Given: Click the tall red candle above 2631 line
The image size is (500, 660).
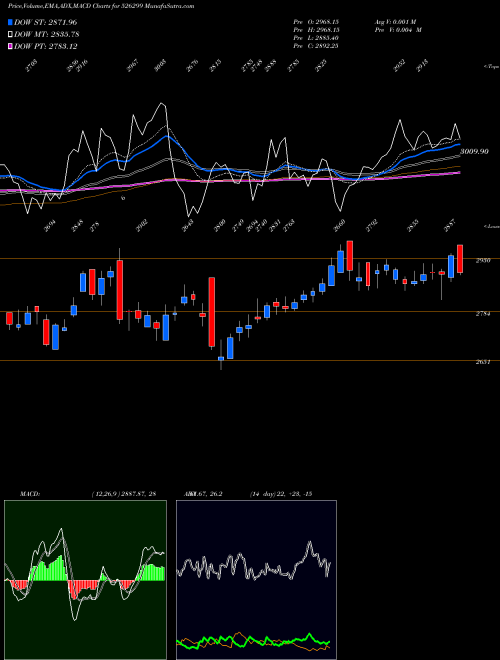Looking at the screenshot, I should 212,312.
